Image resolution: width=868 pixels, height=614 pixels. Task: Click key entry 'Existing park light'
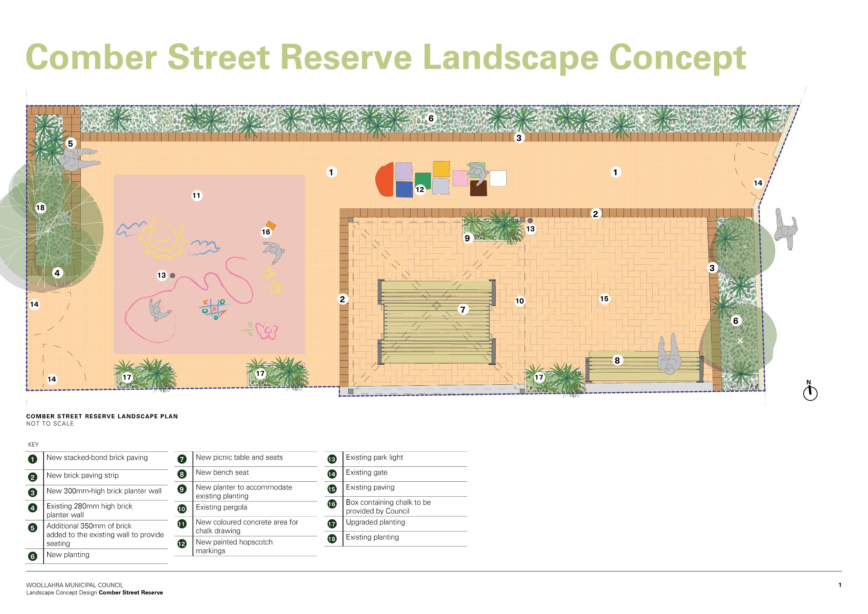tap(374, 457)
